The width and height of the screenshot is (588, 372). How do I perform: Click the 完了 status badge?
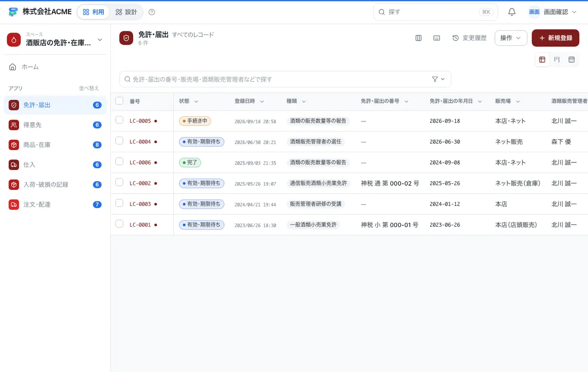point(190,163)
